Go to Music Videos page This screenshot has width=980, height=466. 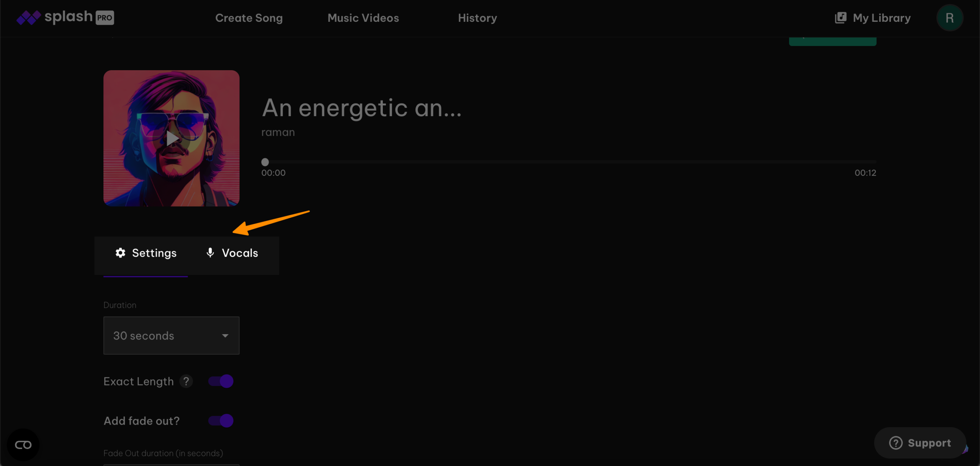pyautogui.click(x=363, y=18)
